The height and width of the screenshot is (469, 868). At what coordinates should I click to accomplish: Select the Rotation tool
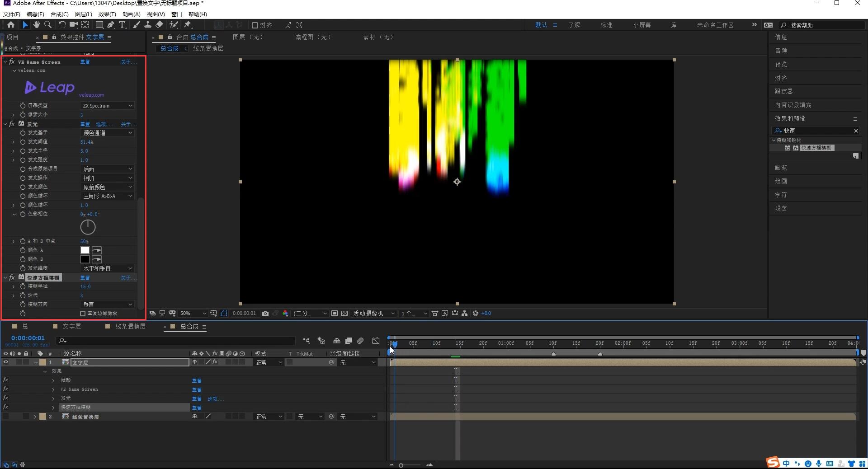point(62,25)
